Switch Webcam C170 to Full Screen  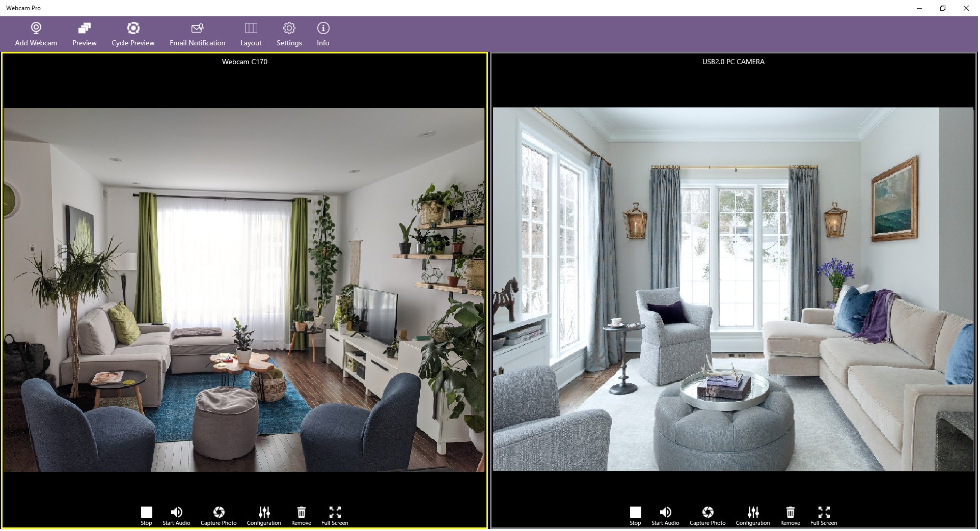[334, 514]
